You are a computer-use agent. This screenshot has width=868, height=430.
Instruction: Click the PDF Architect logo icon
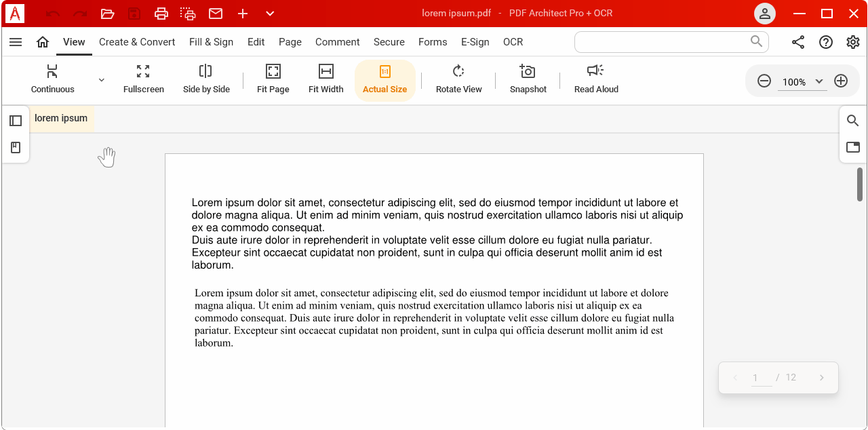[x=14, y=14]
